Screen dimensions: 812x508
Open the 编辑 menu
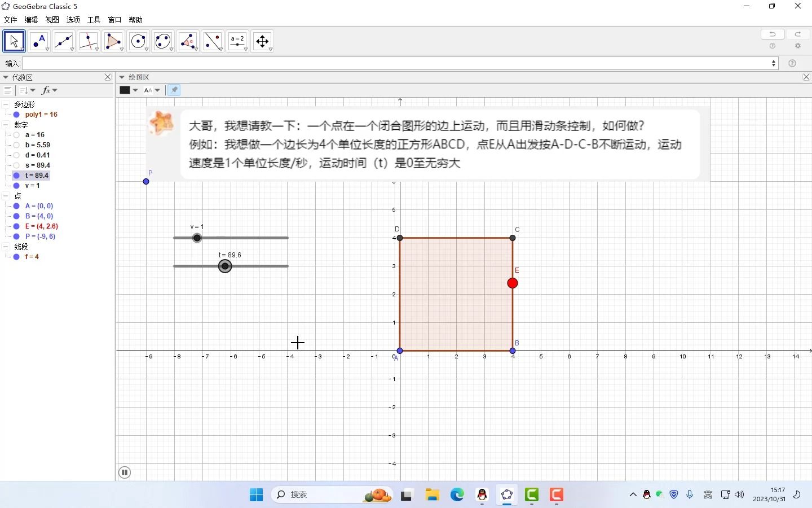pyautogui.click(x=31, y=20)
